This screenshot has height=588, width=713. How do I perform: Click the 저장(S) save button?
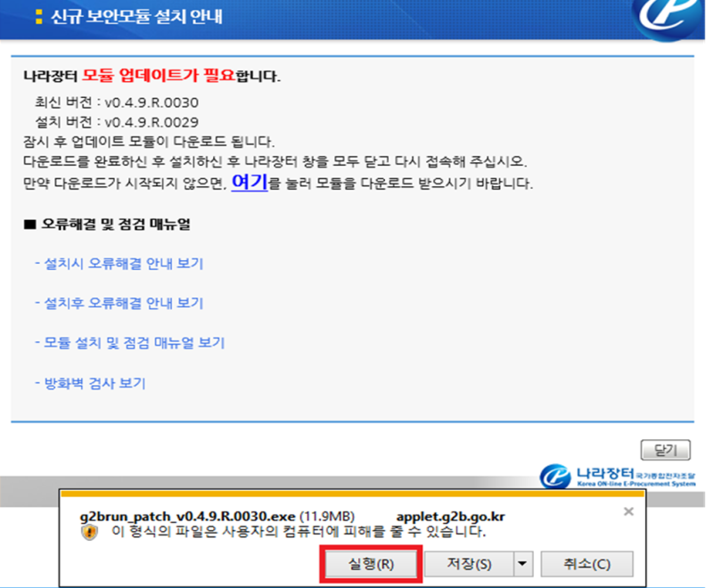point(470,564)
